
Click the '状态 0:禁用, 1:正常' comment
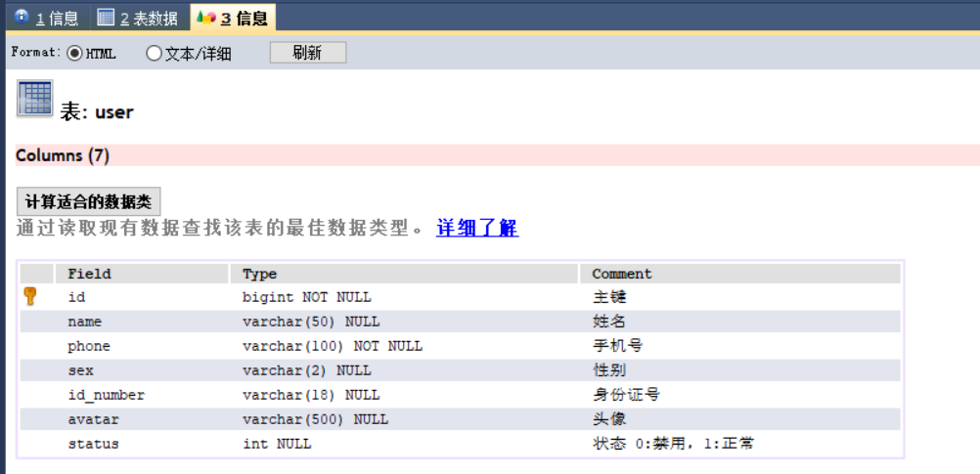coord(673,444)
